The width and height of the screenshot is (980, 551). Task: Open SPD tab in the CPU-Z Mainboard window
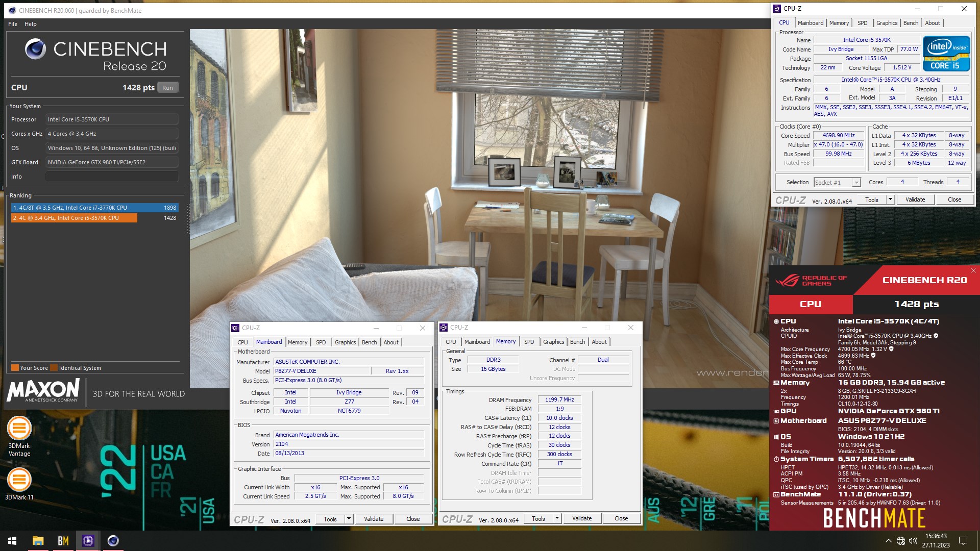coord(321,342)
